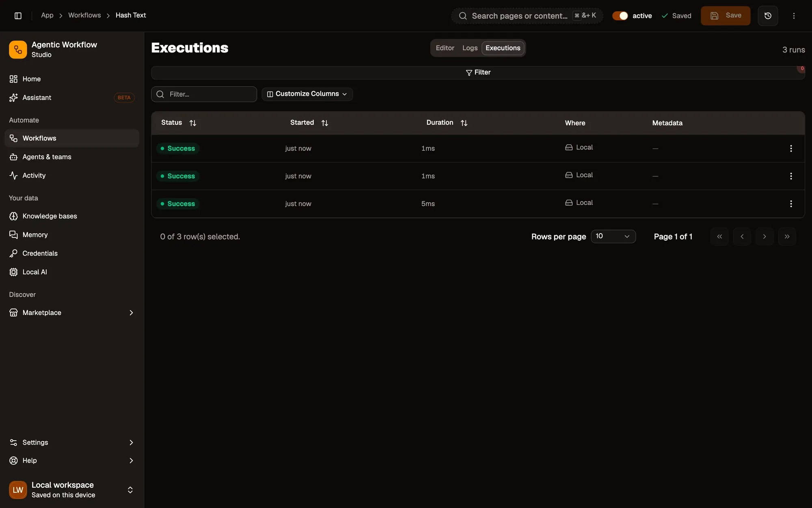Toggle the sidebar panel icon
The height and width of the screenshot is (508, 812).
coord(18,15)
